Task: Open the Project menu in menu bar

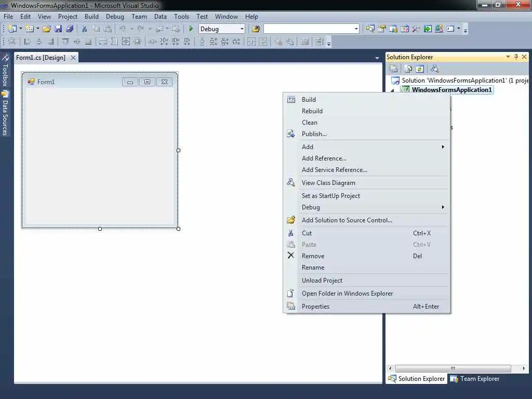Action: pos(68,16)
